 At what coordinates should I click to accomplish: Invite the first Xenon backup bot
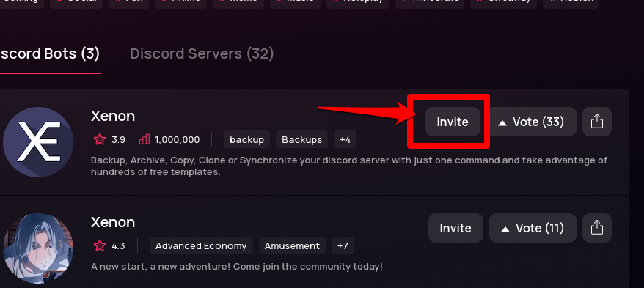(x=453, y=122)
